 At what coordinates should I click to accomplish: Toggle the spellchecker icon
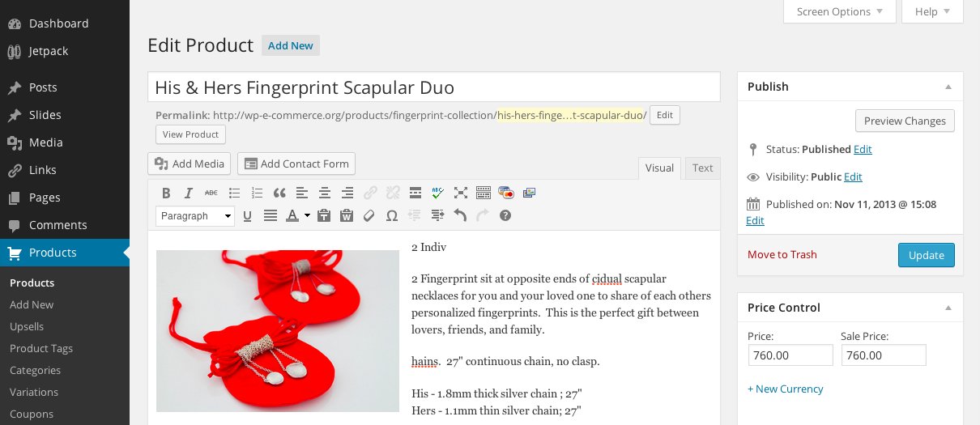[438, 193]
